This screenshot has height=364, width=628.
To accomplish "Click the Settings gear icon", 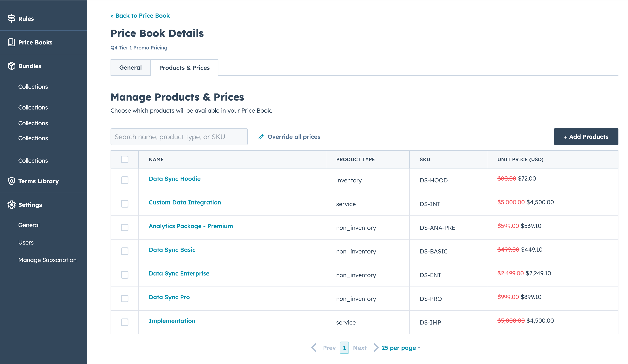I will [11, 205].
